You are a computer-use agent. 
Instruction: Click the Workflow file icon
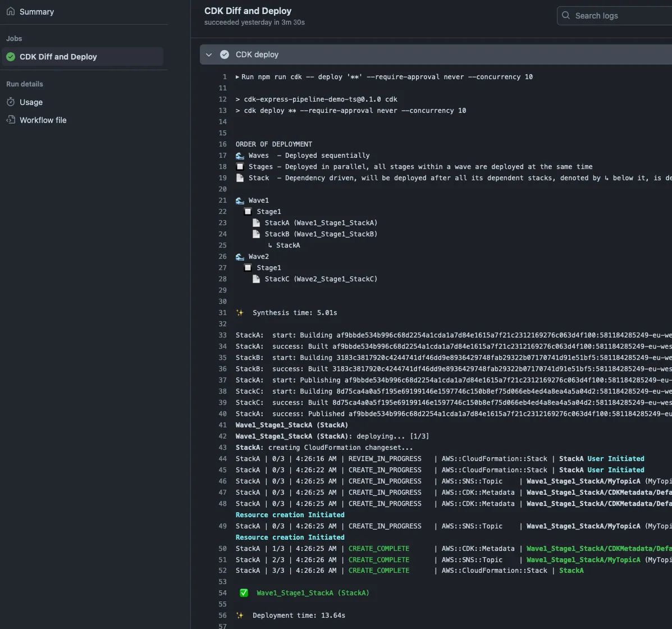tap(11, 120)
